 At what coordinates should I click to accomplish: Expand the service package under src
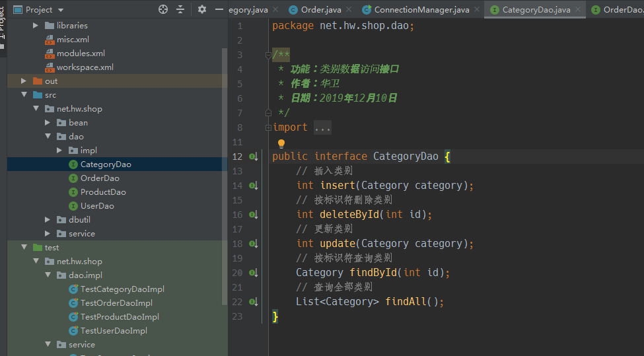click(48, 234)
